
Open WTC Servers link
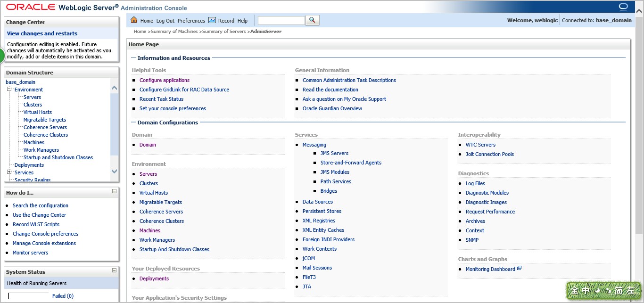tap(480, 145)
